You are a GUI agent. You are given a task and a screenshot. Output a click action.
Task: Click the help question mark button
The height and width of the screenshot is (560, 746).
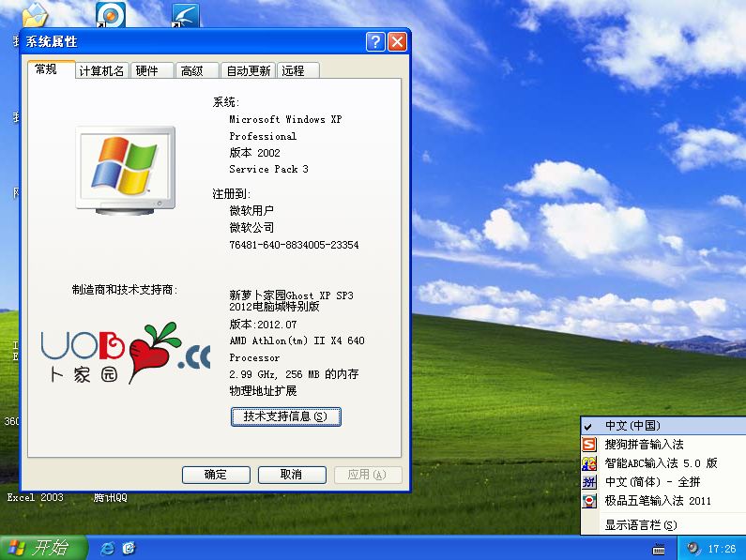click(375, 42)
